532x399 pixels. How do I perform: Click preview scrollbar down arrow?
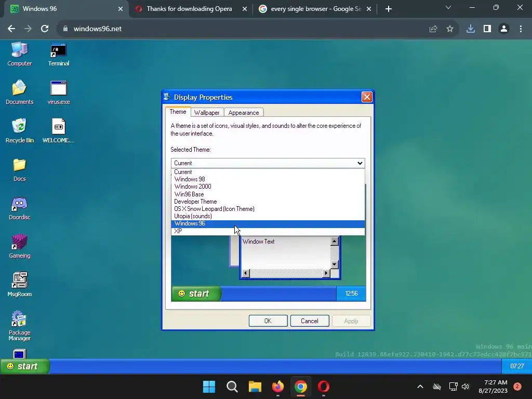[x=334, y=264]
